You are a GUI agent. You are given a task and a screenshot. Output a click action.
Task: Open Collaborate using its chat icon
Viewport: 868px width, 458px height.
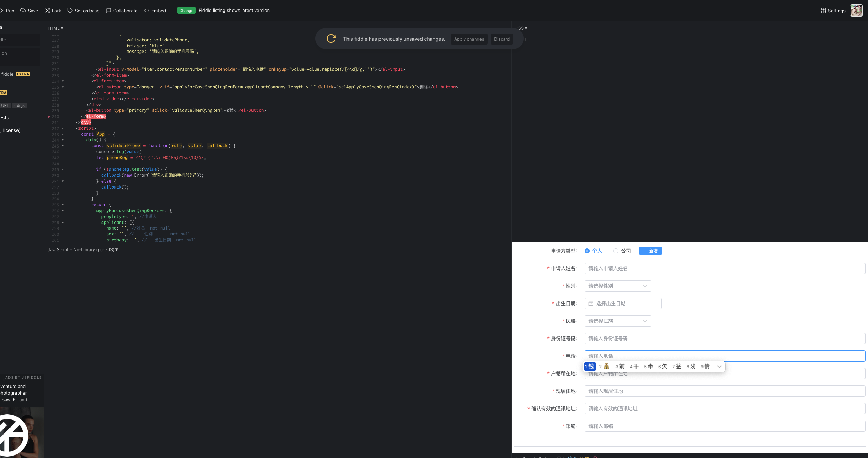click(108, 11)
